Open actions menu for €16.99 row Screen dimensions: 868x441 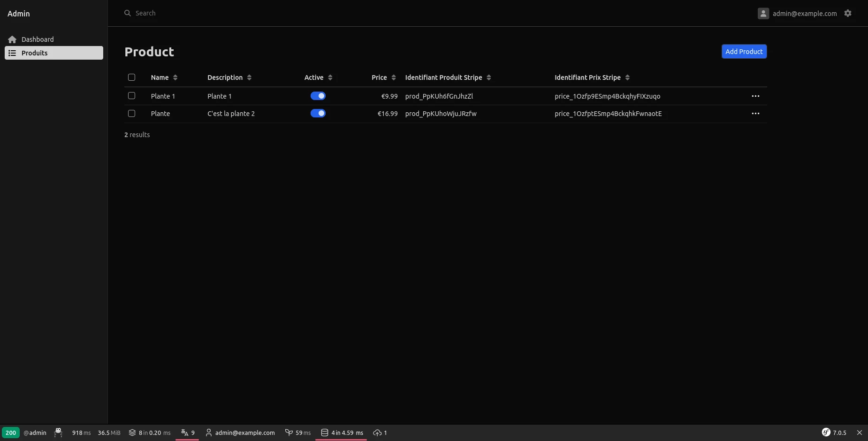[x=755, y=113]
